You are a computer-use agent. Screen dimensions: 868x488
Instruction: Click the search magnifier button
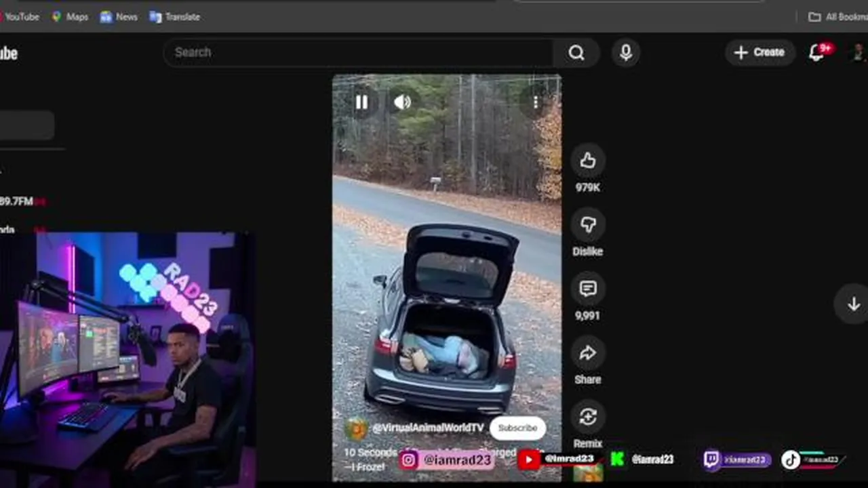[576, 53]
